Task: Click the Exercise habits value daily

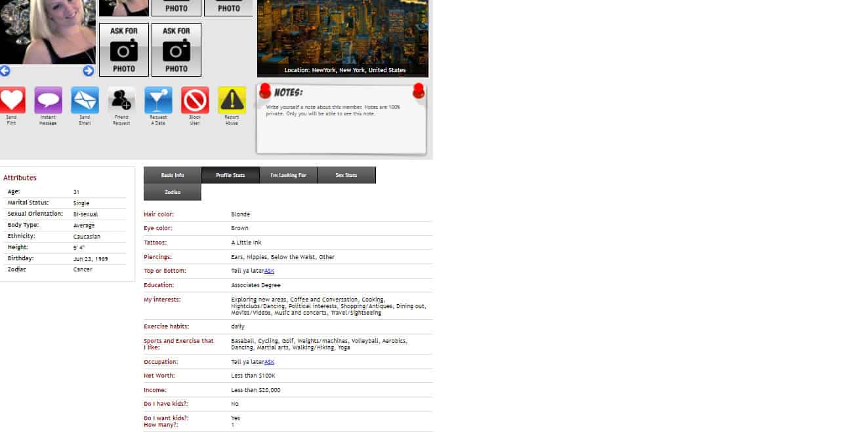Action: tap(238, 326)
